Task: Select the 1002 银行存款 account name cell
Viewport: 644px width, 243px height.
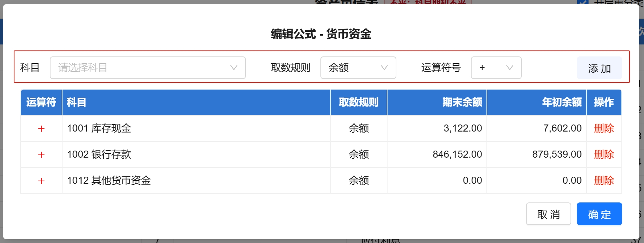Action: 99,154
